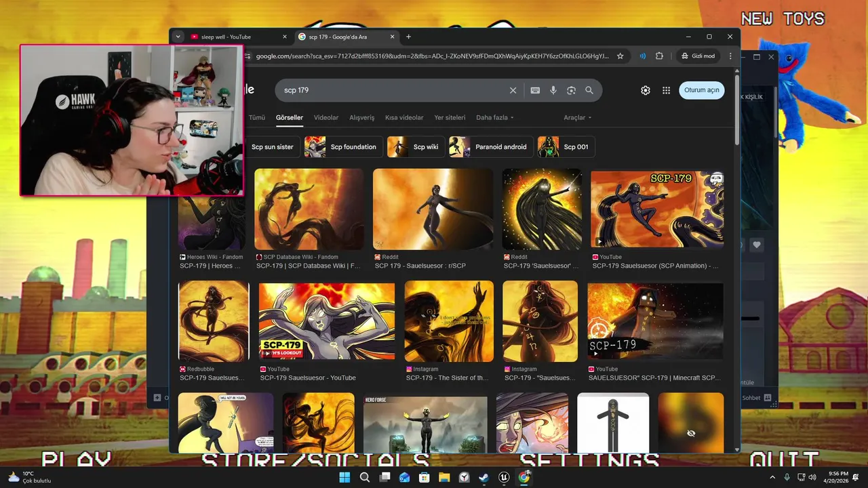Screen dimensions: 868x488
Task: Open File Explorer from taskbar
Action: click(444, 477)
